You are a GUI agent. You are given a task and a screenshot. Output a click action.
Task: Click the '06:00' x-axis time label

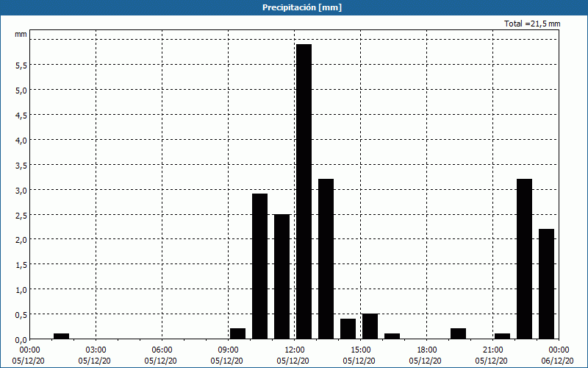(x=162, y=350)
